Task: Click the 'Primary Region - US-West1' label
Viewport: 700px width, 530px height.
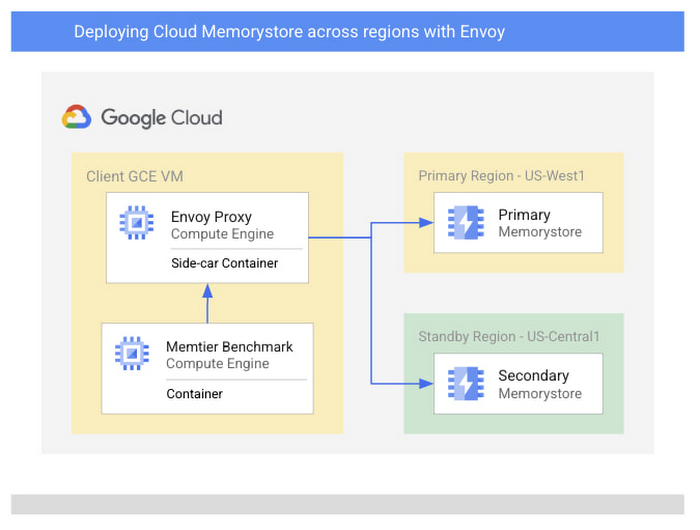Action: (501, 176)
